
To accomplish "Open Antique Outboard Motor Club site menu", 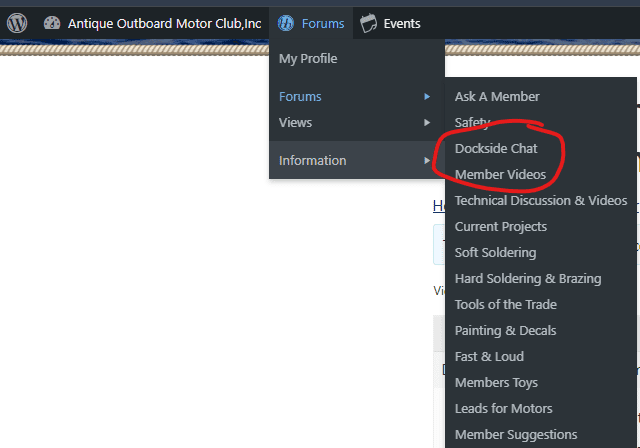I will 164,23.
